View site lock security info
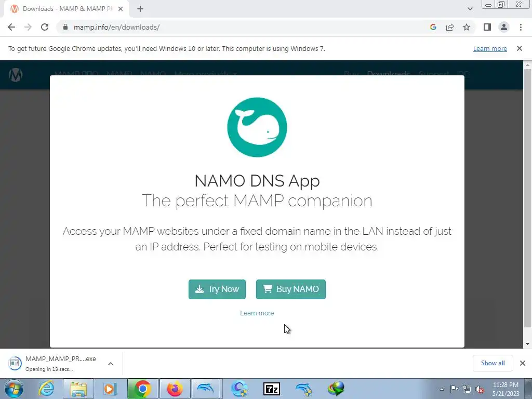 [65, 27]
